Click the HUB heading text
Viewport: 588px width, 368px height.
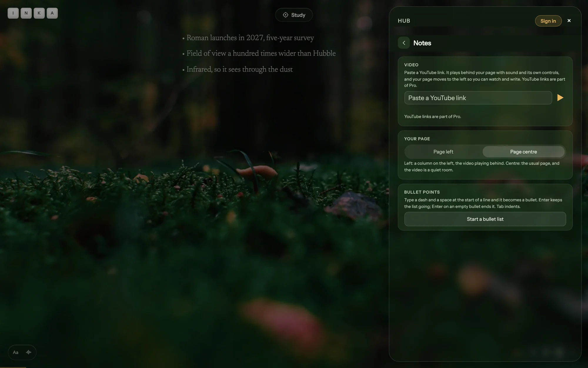pos(404,21)
